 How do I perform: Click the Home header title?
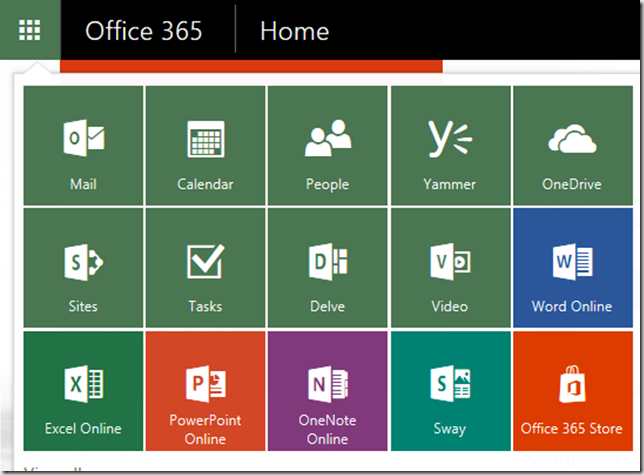(294, 31)
